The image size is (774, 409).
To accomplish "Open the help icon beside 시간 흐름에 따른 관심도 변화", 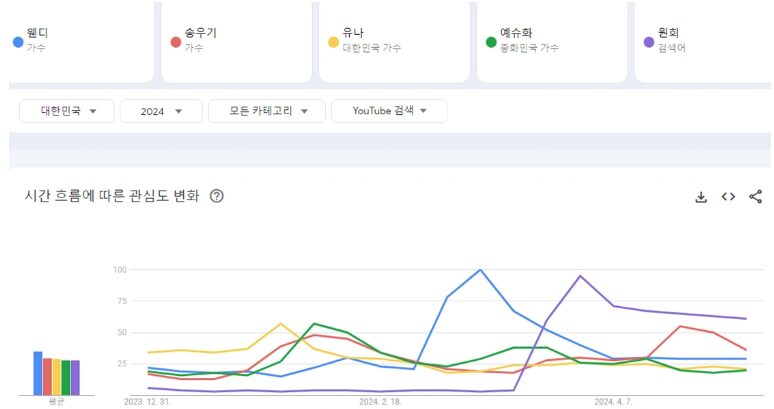I will pos(217,196).
